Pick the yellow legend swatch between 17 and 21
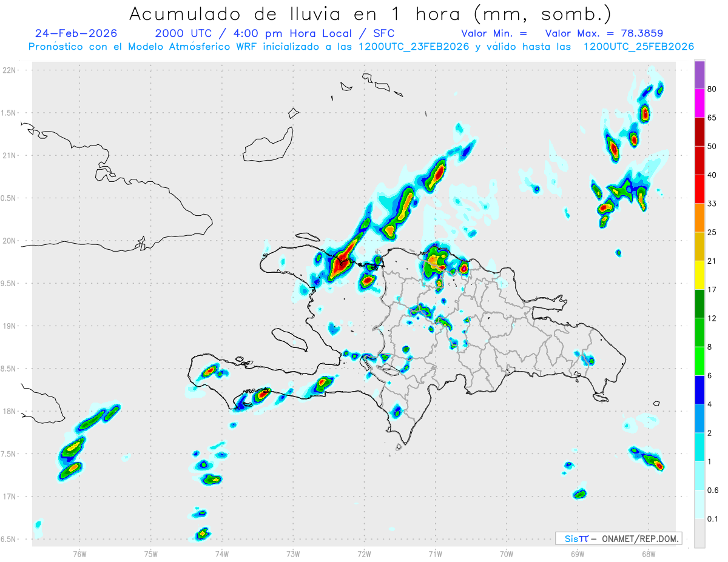Image resolution: width=728 pixels, height=562 pixels. click(699, 275)
